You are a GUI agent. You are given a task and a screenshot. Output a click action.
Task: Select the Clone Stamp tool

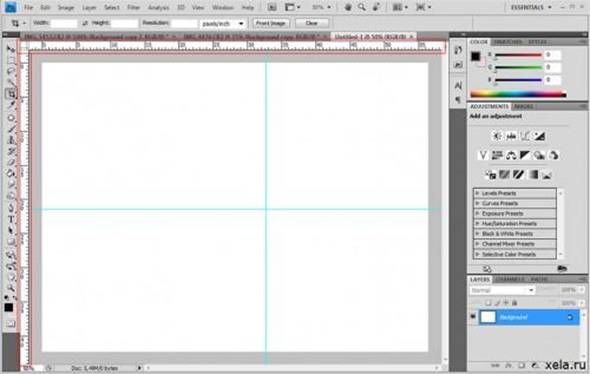tap(11, 140)
